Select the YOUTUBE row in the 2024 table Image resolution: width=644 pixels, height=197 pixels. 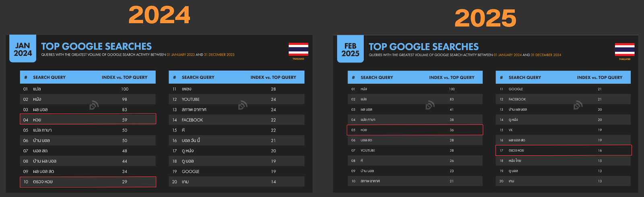coord(236,99)
